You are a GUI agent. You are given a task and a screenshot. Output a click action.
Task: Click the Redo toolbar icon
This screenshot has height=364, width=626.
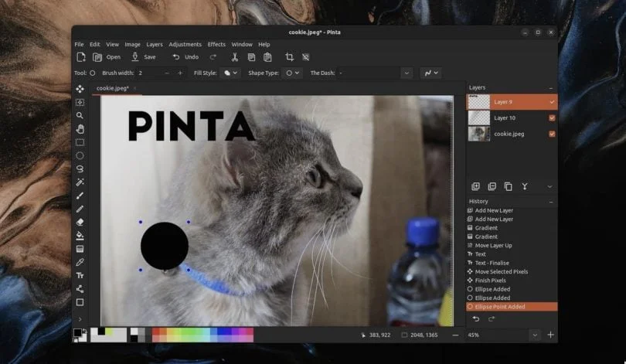click(x=213, y=57)
